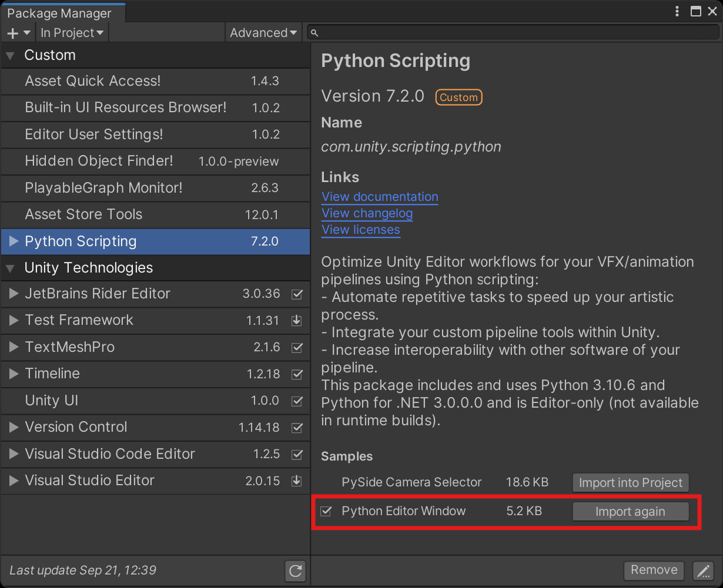Collapse the Unity Technologies group
The height and width of the screenshot is (588, 723).
10,268
